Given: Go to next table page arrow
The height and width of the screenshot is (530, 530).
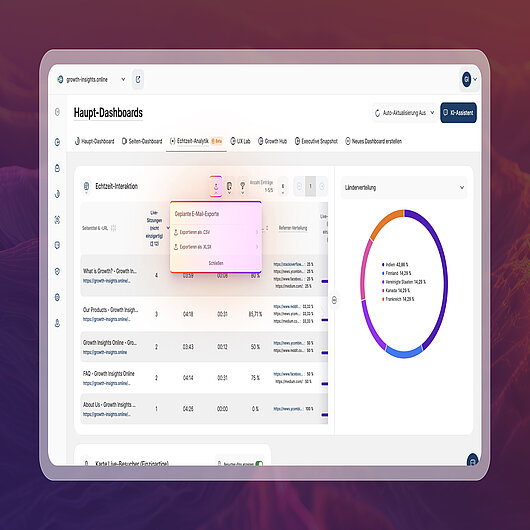Looking at the screenshot, I should coord(322,186).
